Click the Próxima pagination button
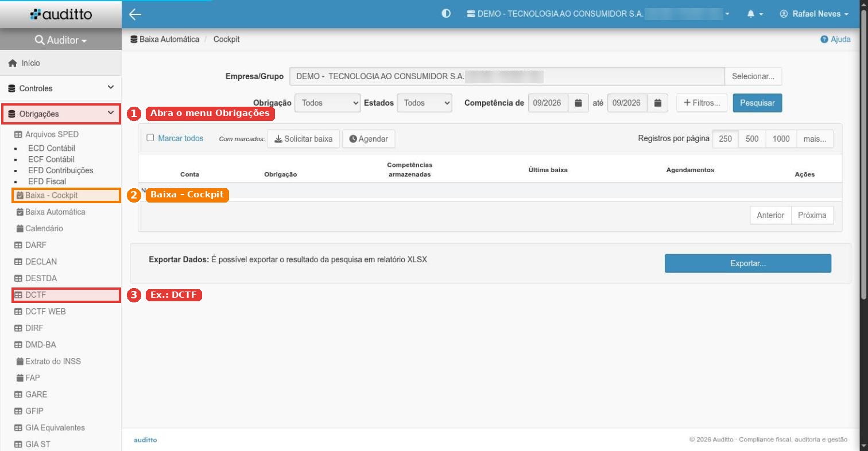The width and height of the screenshot is (868, 451). [812, 215]
